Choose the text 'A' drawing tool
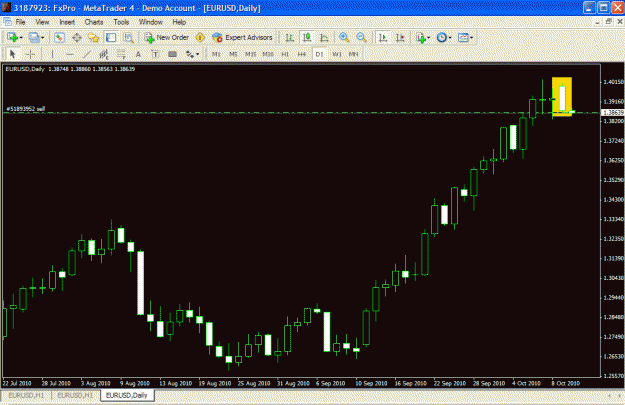Viewport: 625px width, 405px height. (x=138, y=54)
